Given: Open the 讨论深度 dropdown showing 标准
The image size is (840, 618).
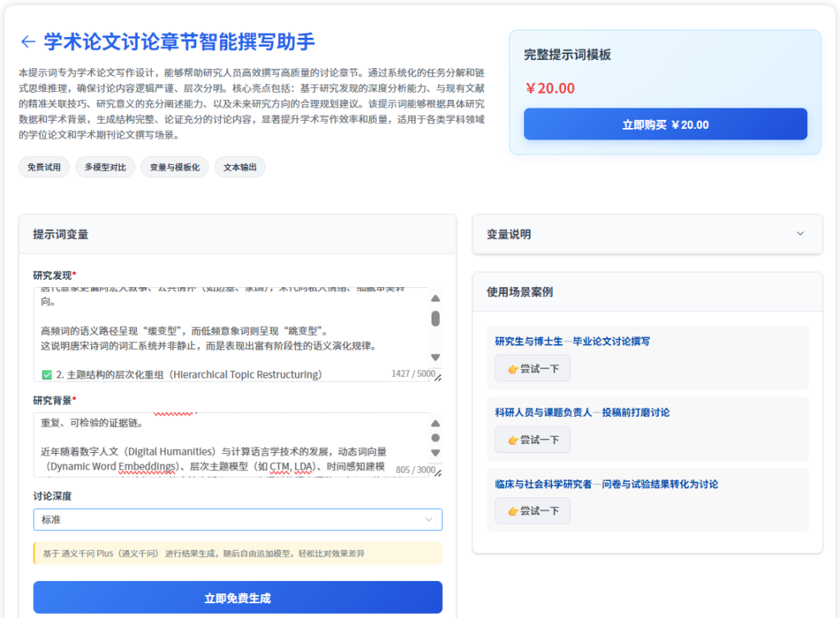Looking at the screenshot, I should 238,520.
